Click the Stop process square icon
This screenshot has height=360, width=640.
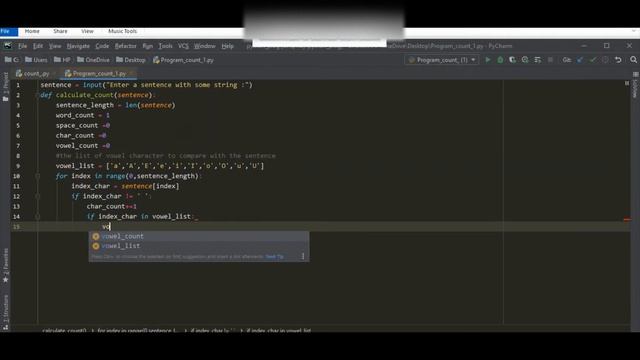coord(550,60)
